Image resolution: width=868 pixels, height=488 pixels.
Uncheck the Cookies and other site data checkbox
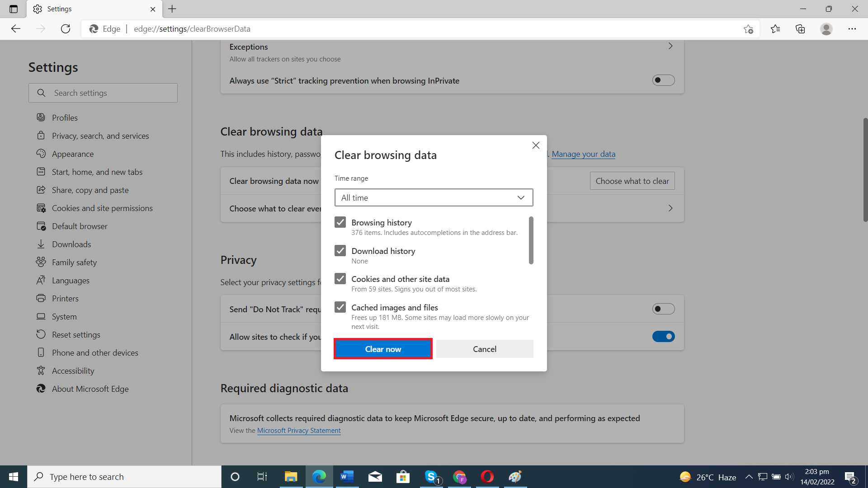[x=340, y=278]
